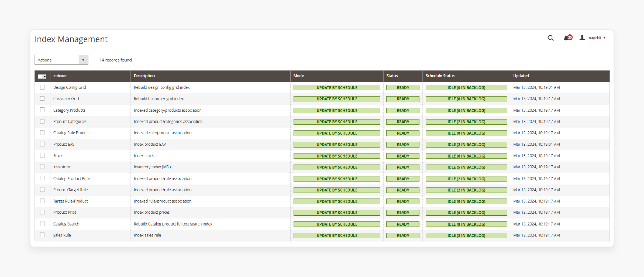The image size is (644, 277).
Task: Select the Target Rule/Product checkbox
Action: point(42,201)
